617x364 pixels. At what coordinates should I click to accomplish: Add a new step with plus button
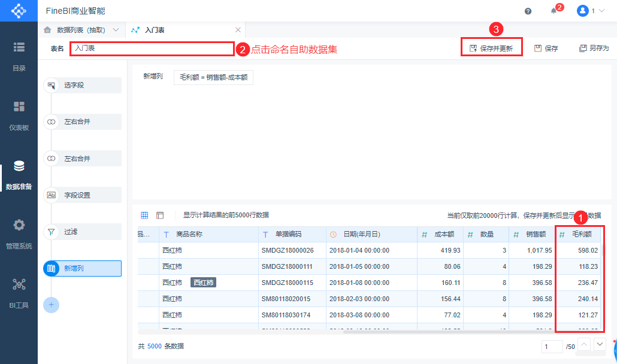coord(51,305)
